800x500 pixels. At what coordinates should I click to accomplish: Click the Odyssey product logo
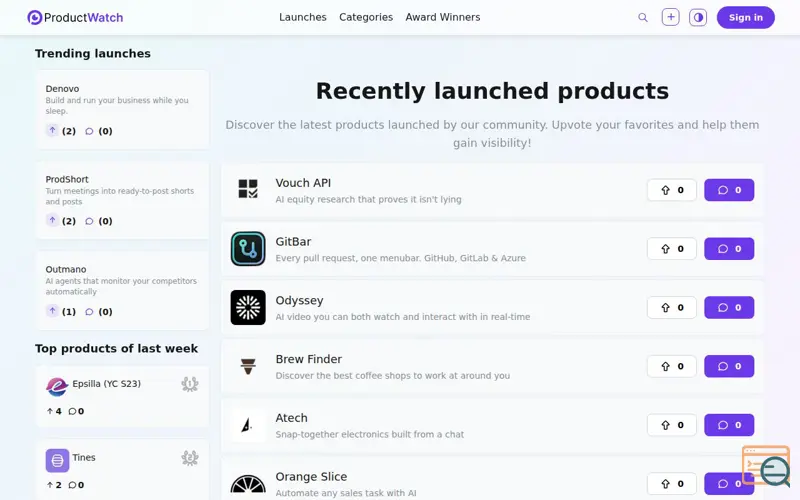[248, 308]
